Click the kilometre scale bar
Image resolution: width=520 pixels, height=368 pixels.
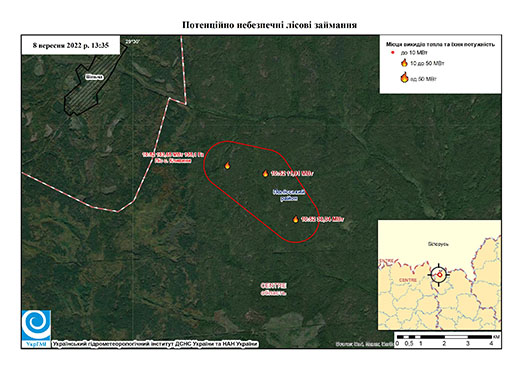click(448, 340)
